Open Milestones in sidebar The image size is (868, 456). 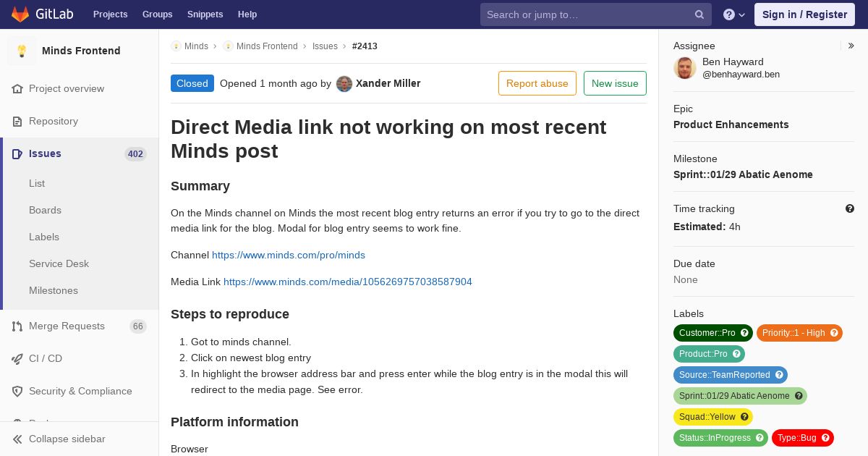[x=54, y=291]
